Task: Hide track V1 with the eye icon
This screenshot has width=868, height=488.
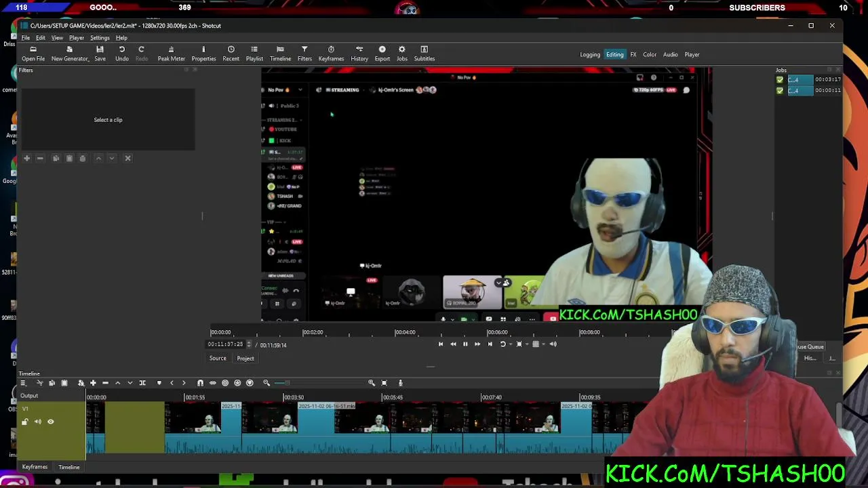Action: [x=50, y=422]
